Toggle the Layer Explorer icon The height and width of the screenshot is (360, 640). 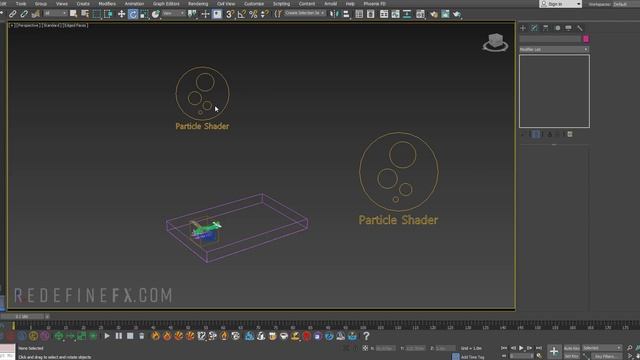[x=371, y=14]
